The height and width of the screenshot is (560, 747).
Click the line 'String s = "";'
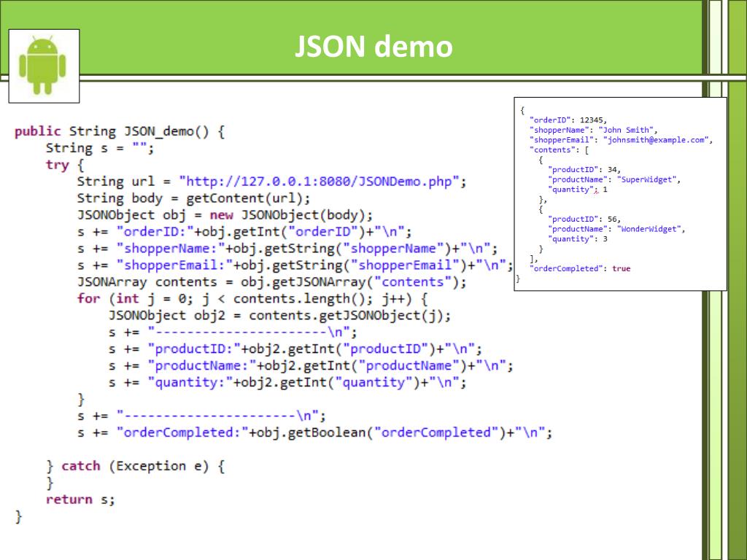click(x=100, y=148)
